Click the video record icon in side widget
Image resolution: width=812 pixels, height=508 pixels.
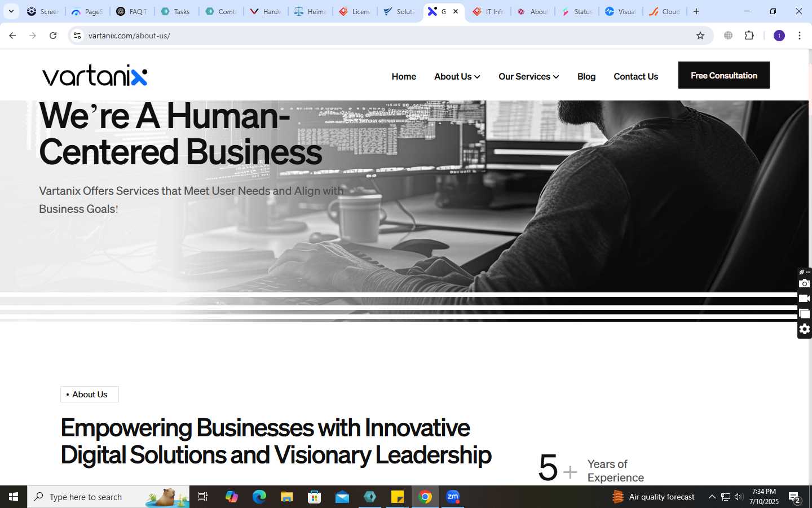(x=805, y=299)
